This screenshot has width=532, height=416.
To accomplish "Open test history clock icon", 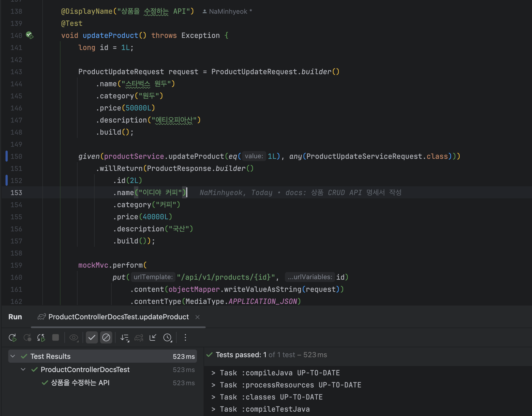I will point(168,337).
